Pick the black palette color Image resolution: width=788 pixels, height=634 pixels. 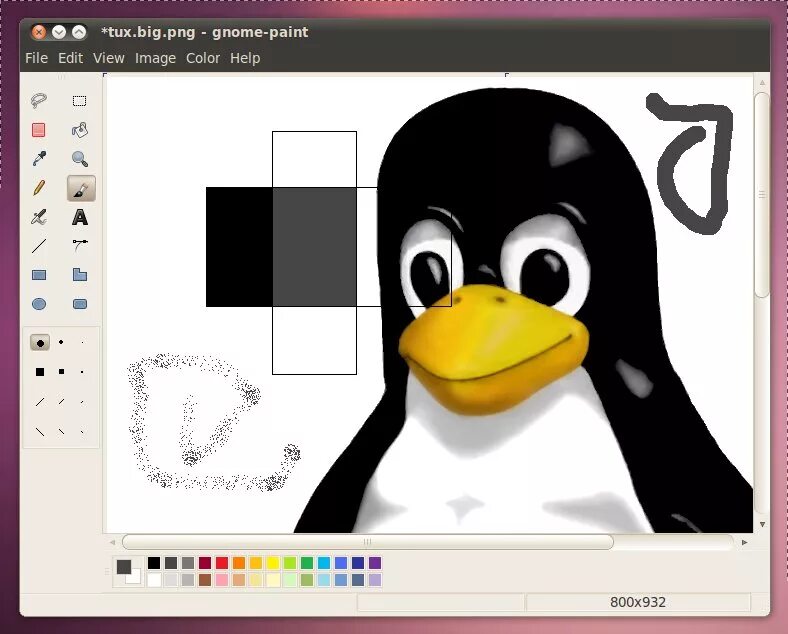(x=154, y=563)
